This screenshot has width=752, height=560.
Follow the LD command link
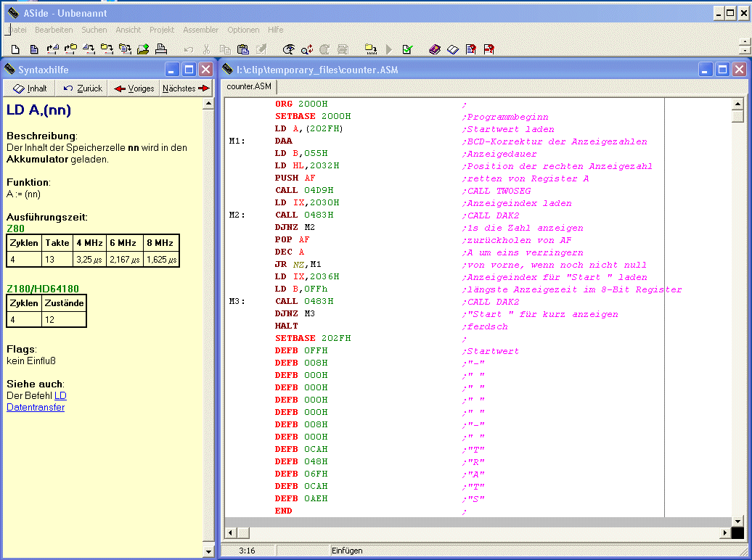60,395
